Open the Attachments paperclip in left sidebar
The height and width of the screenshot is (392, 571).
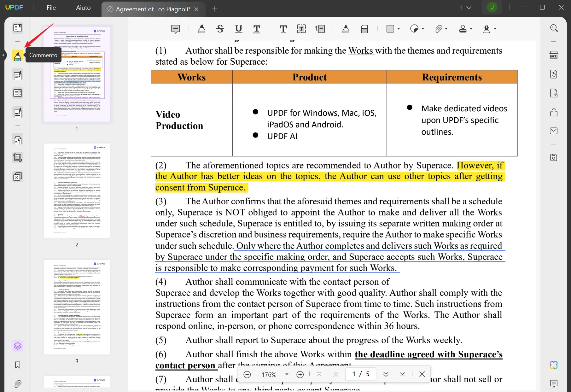pos(18,384)
